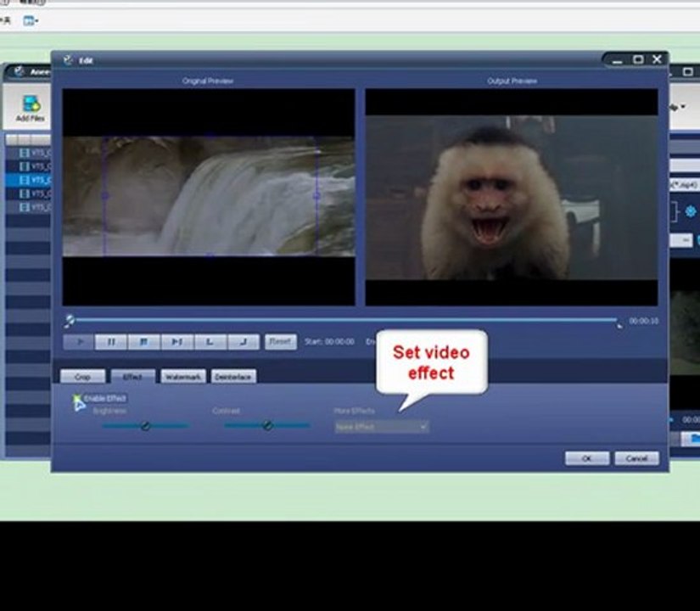Image resolution: width=700 pixels, height=611 pixels.
Task: Select the Effect tab
Action: click(x=132, y=377)
